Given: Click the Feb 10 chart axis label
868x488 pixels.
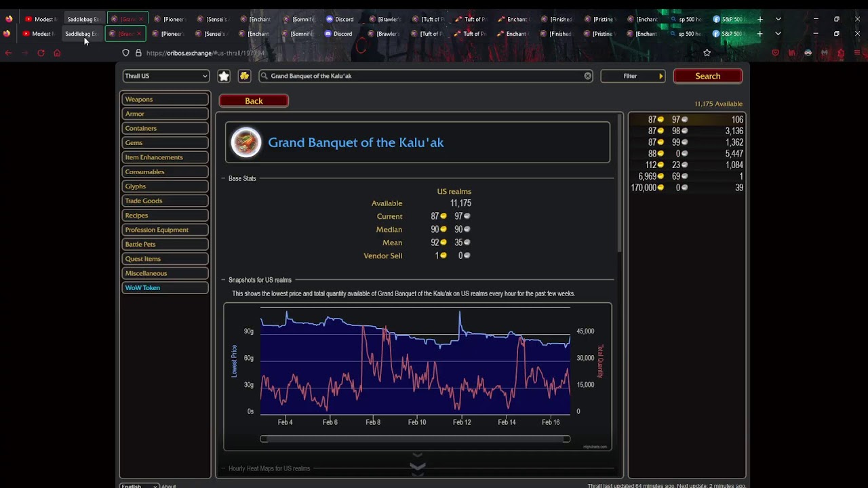Looking at the screenshot, I should (x=417, y=422).
